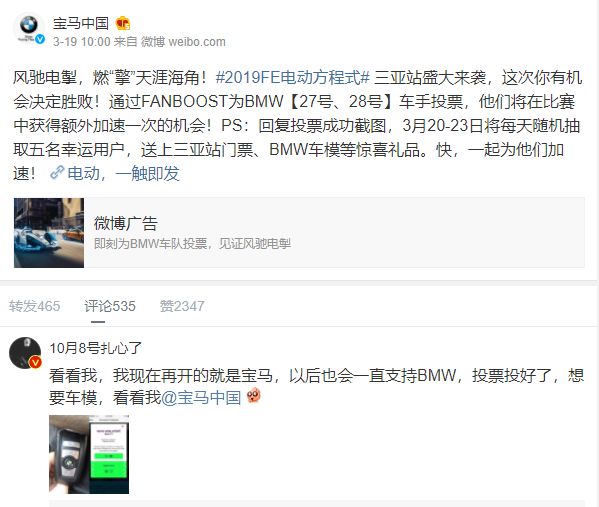Click the membership crown badge beside 宝马中国
Image resolution: width=599 pixels, height=507 pixels.
123,23
